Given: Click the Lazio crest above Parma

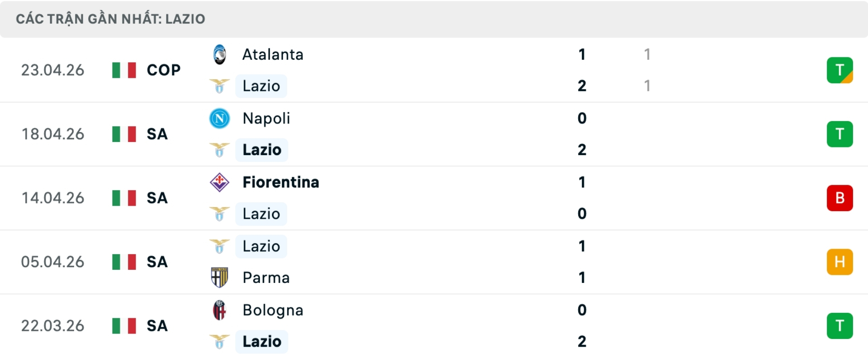Looking at the screenshot, I should click(x=220, y=246).
